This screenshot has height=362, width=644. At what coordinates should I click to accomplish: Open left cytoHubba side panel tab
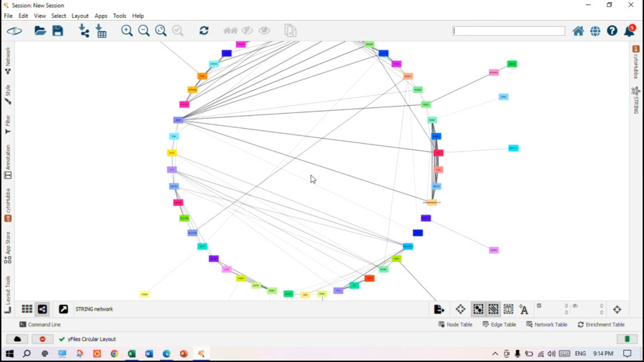tap(7, 205)
